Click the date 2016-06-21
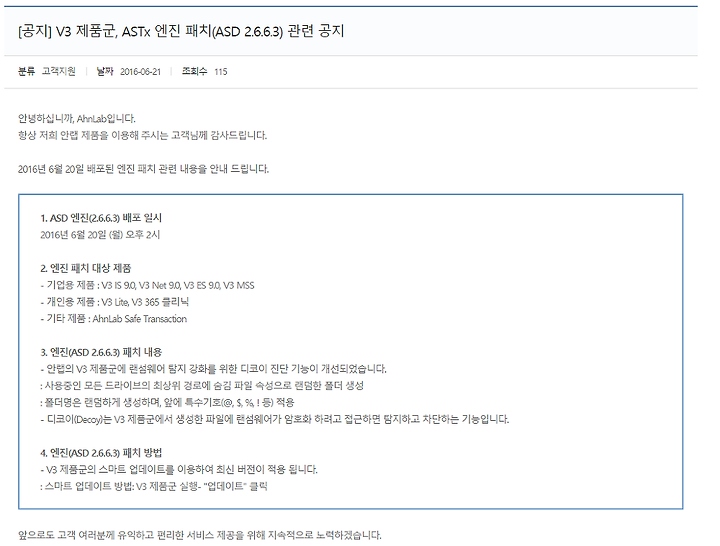 [141, 72]
